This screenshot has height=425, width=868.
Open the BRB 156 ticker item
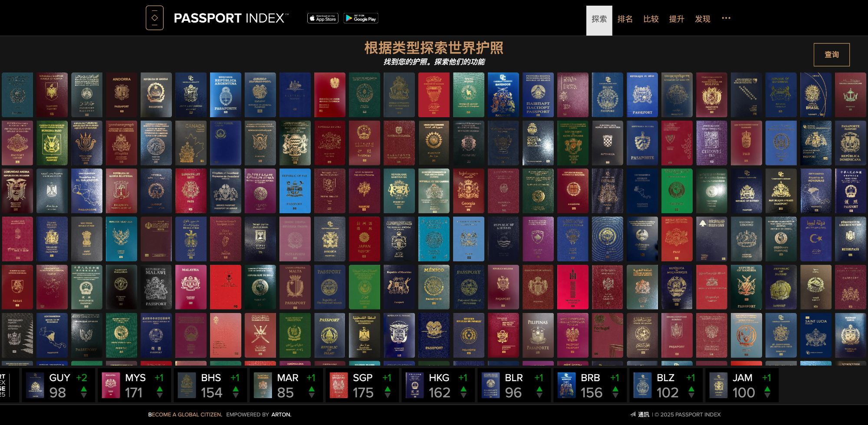click(x=590, y=385)
